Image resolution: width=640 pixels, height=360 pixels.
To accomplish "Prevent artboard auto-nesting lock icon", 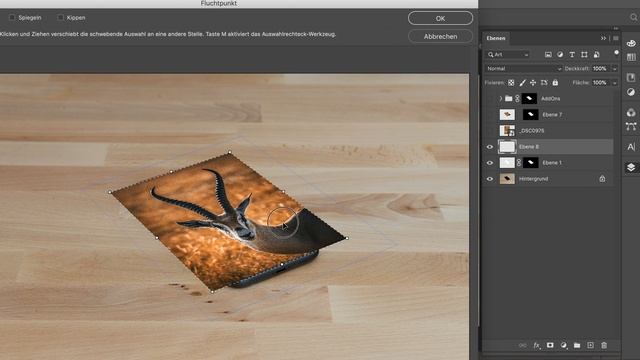I will click(x=544, y=82).
